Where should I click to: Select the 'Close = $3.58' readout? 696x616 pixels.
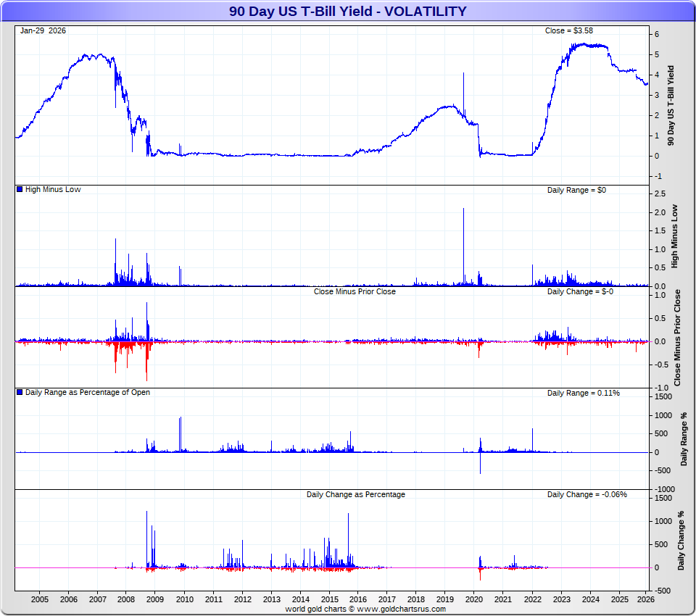(568, 30)
